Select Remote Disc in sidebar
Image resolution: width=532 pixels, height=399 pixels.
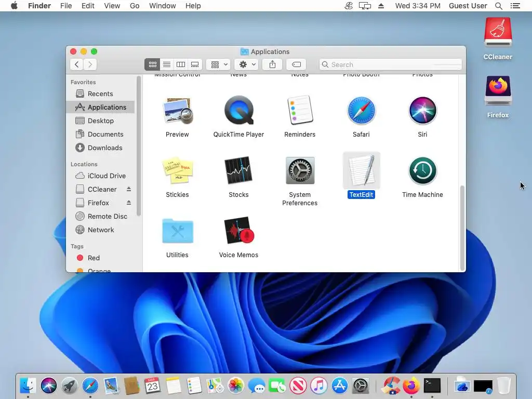(101, 217)
